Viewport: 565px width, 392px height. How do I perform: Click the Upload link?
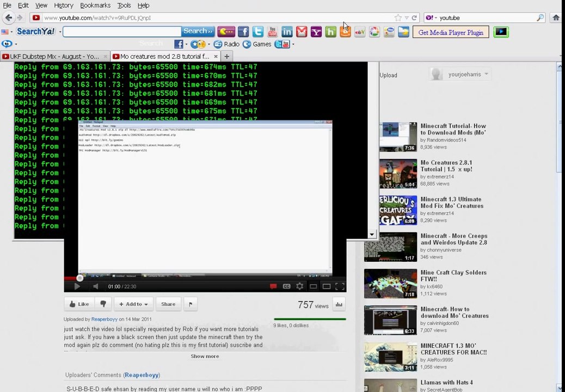(388, 75)
